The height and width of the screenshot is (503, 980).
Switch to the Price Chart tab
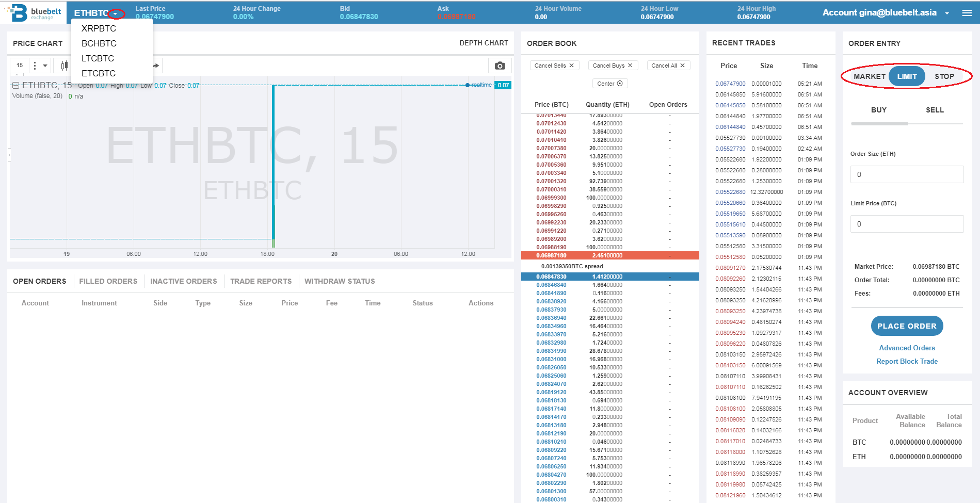[x=38, y=43]
